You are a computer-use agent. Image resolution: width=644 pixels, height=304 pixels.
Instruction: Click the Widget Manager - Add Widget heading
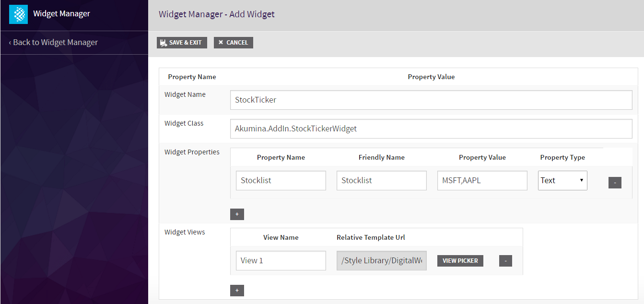217,14
